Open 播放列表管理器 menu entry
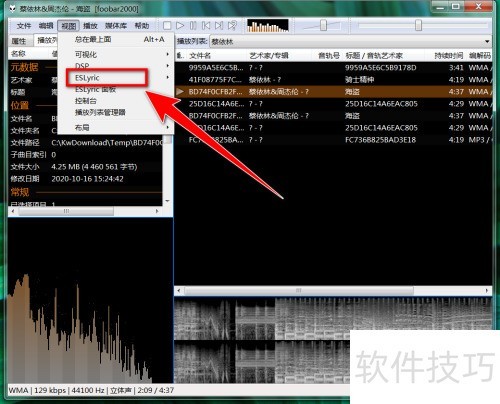This screenshot has height=404, width=500. click(x=116, y=112)
